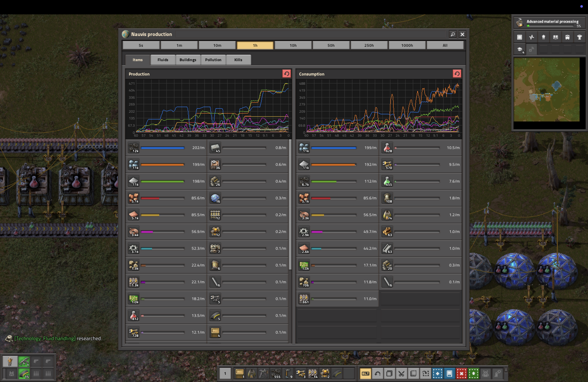Choose the 1000h time range
Screen dimensions: 588x382
[x=407, y=45]
